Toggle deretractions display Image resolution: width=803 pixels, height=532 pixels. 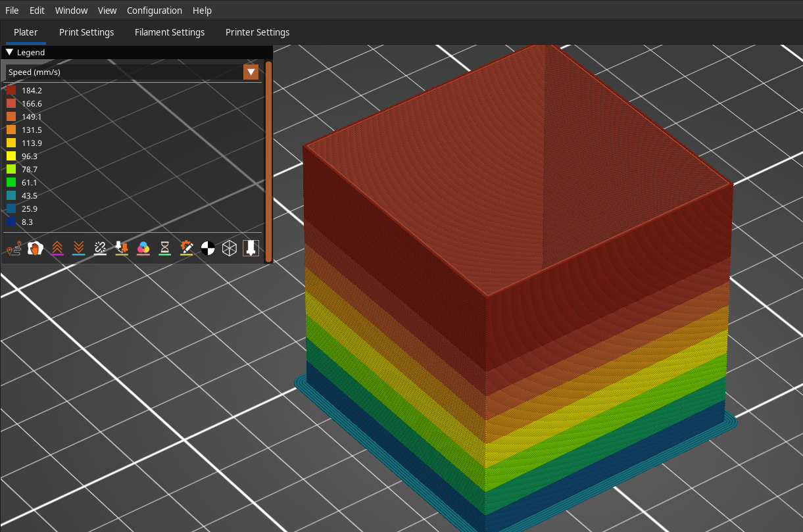pyautogui.click(x=79, y=248)
